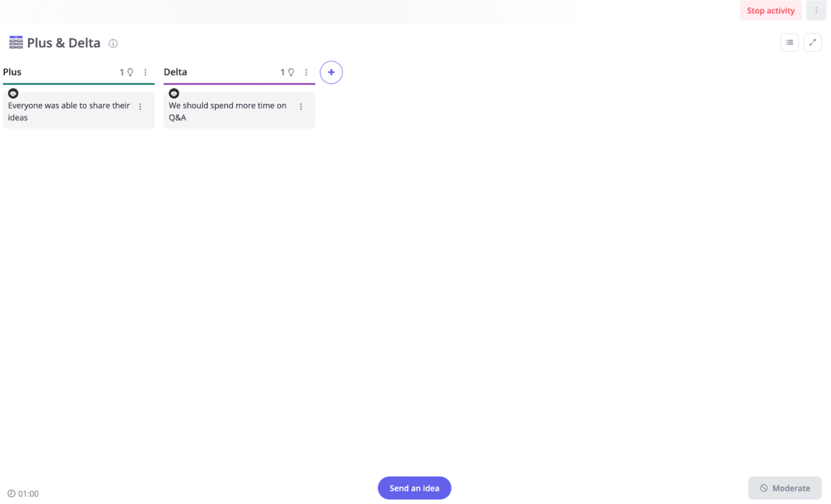Image resolution: width=831 pixels, height=504 pixels.
Task: Open activity more options menu near Stop activity
Action: pos(816,10)
